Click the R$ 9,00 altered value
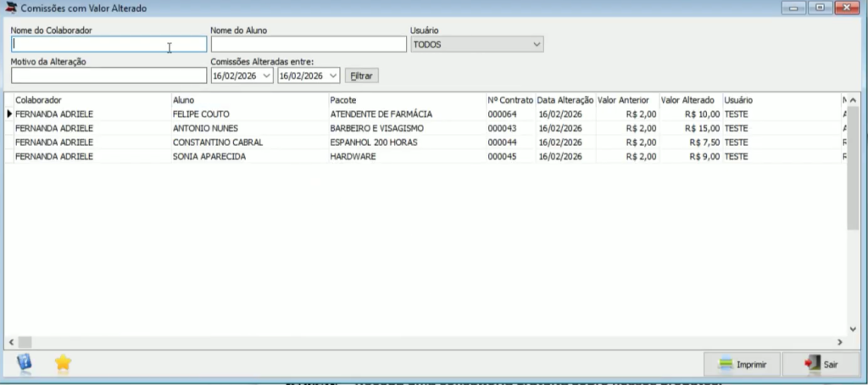Image resolution: width=868 pixels, height=385 pixels. pyautogui.click(x=704, y=157)
